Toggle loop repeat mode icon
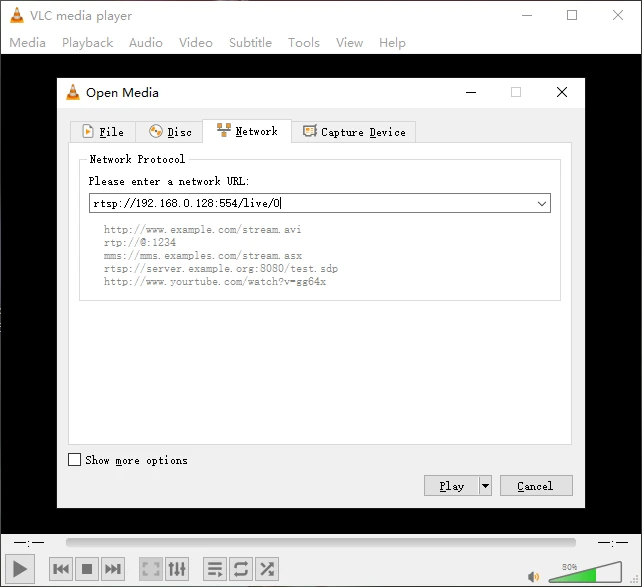 click(x=241, y=569)
